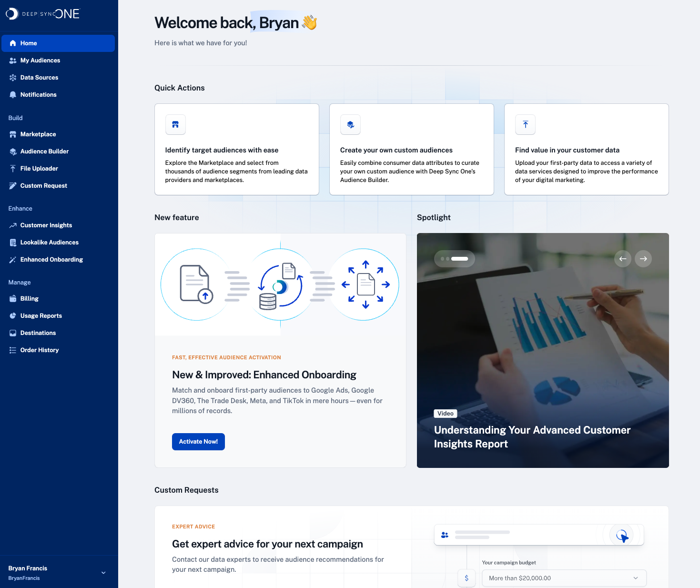Navigate to Audience Builder

(44, 152)
